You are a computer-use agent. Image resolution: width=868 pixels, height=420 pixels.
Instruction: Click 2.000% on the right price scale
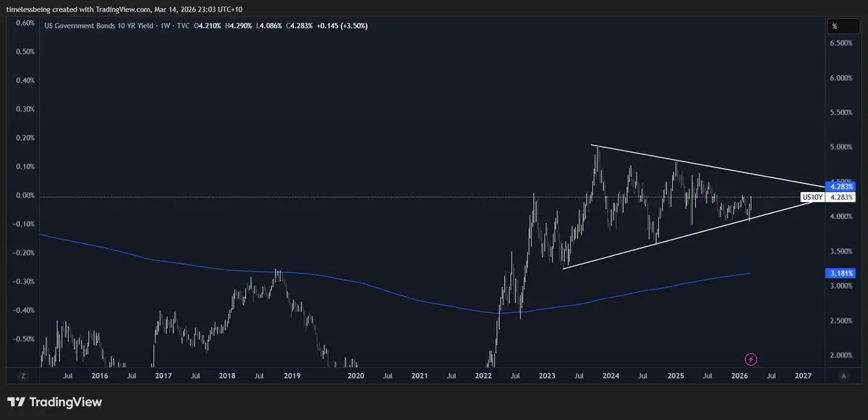coord(843,356)
